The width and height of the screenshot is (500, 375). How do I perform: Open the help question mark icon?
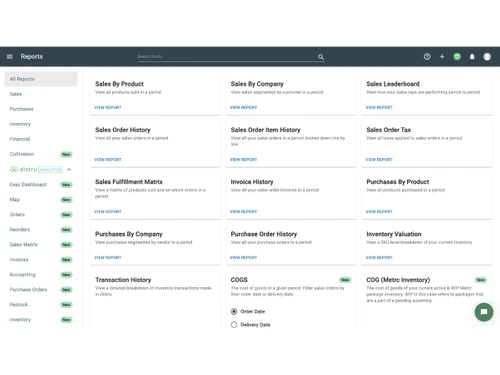coord(427,57)
